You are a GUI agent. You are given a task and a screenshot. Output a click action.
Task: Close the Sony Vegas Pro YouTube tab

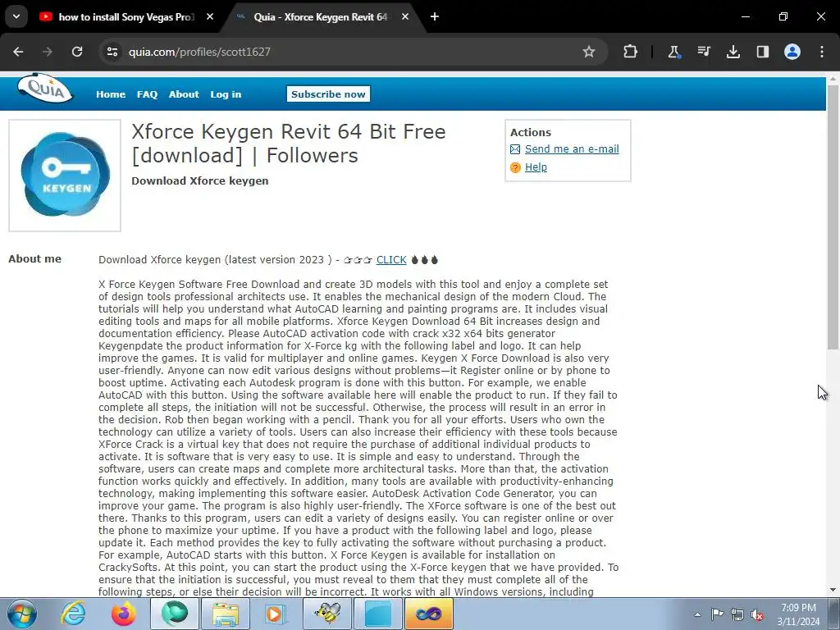coord(210,16)
